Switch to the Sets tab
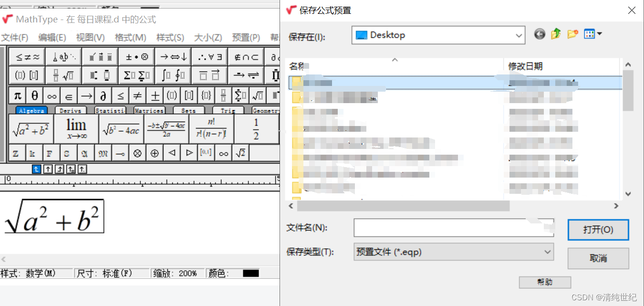 coord(188,110)
